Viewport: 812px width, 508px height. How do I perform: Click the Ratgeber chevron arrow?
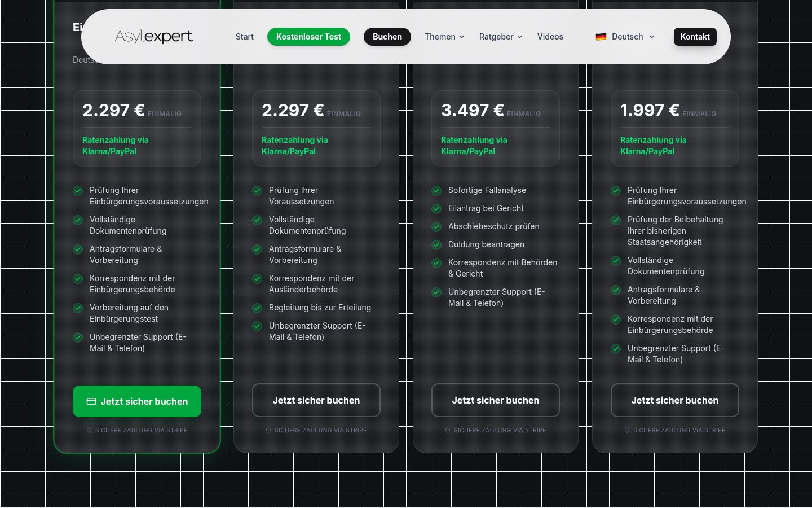pyautogui.click(x=520, y=37)
